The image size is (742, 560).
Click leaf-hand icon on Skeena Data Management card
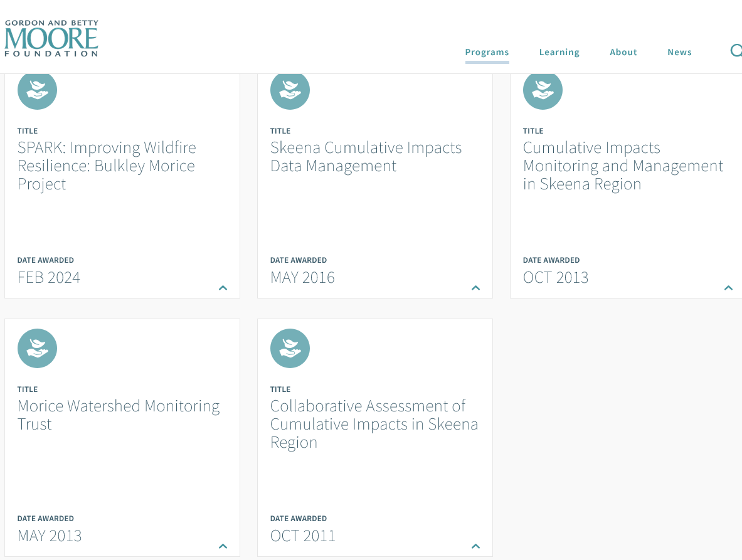click(290, 90)
